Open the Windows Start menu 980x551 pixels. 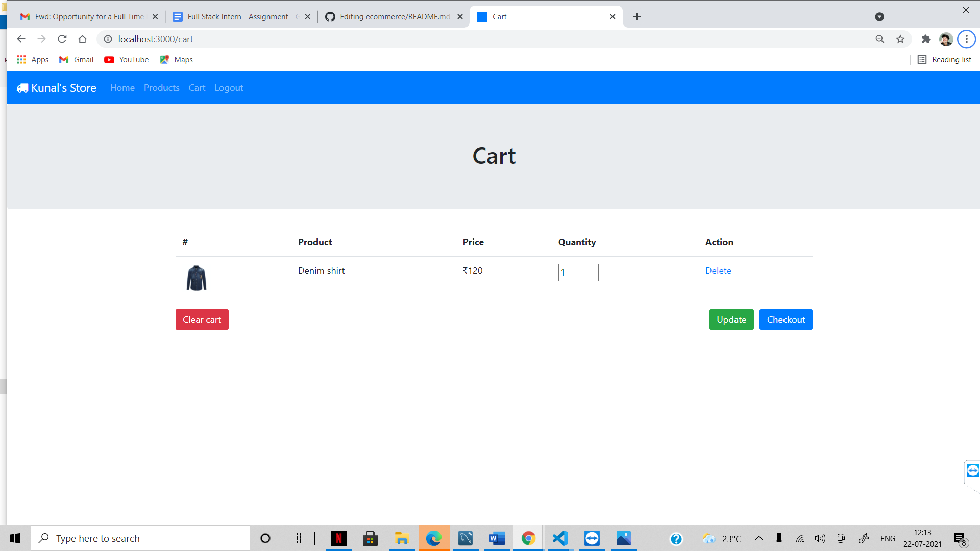15,538
